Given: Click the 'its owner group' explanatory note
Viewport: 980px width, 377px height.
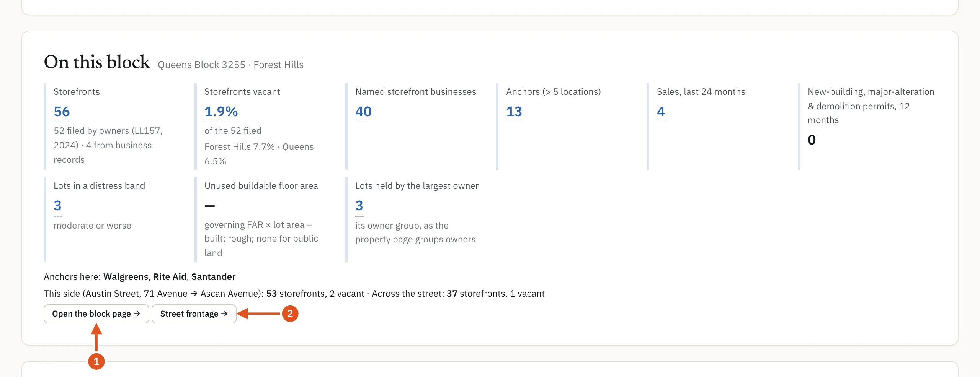Looking at the screenshot, I should pyautogui.click(x=415, y=232).
